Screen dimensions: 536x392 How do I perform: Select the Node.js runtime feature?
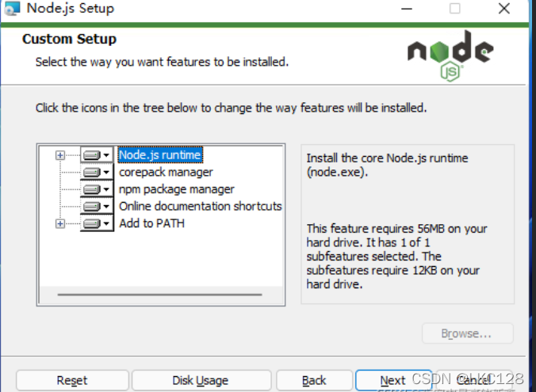(x=160, y=155)
